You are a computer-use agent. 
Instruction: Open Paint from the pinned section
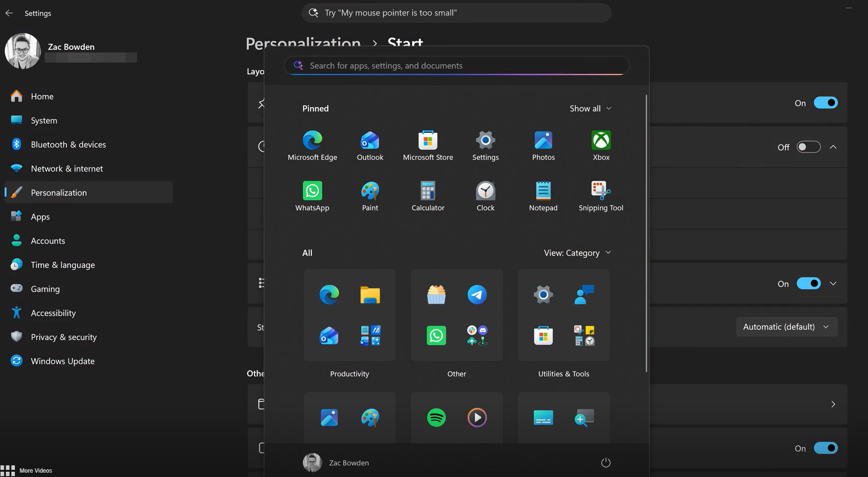[370, 196]
